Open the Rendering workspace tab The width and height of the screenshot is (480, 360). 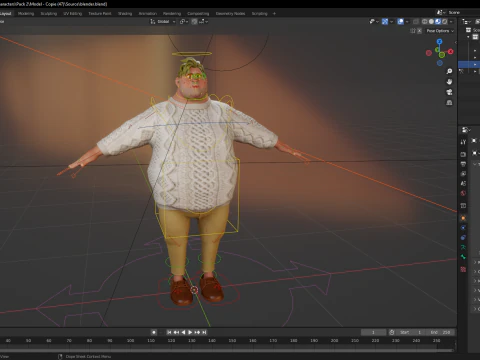tap(172, 14)
